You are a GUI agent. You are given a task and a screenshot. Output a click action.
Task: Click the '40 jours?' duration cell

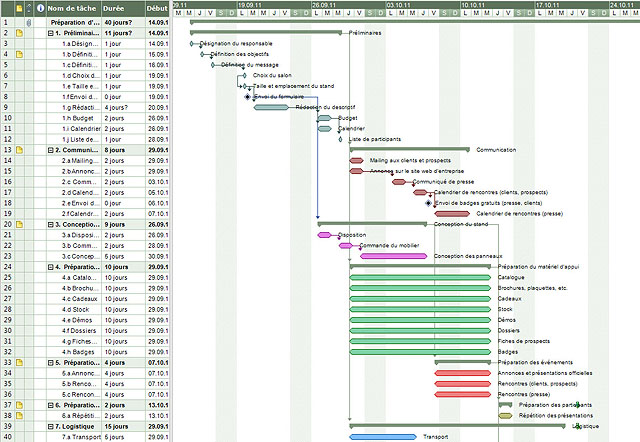pos(123,22)
